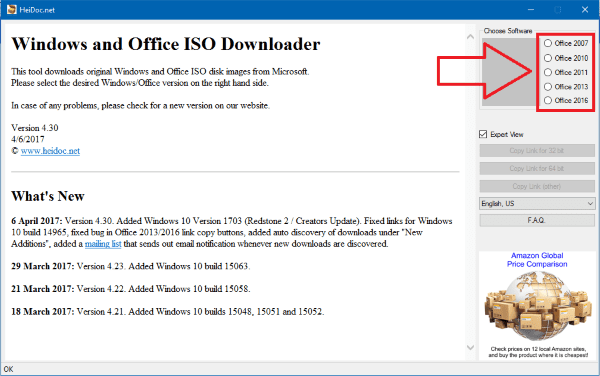Viewport: 600px width, 376px height.
Task: Click Copy Link for 32 bit button
Action: click(x=537, y=150)
